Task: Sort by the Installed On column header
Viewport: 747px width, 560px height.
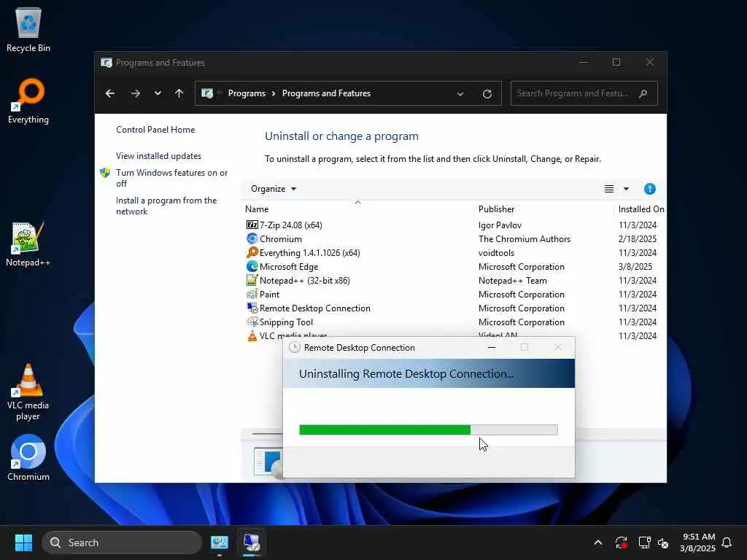Action: pyautogui.click(x=640, y=209)
